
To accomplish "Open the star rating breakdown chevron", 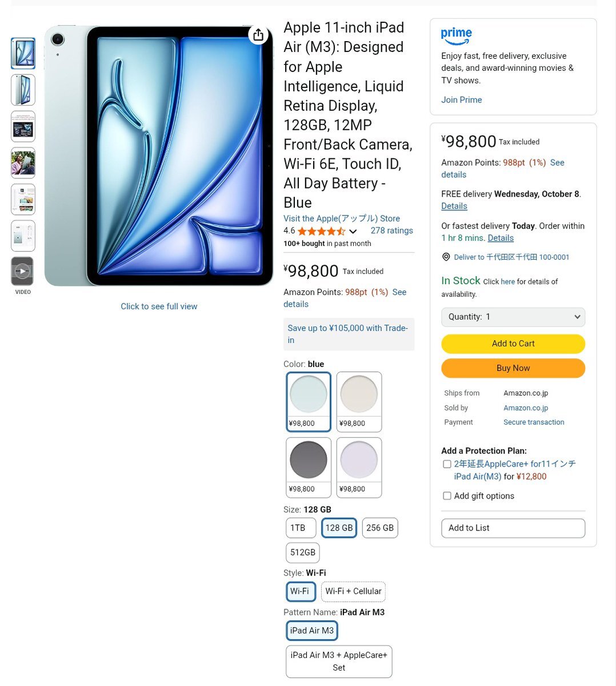I will [x=353, y=232].
